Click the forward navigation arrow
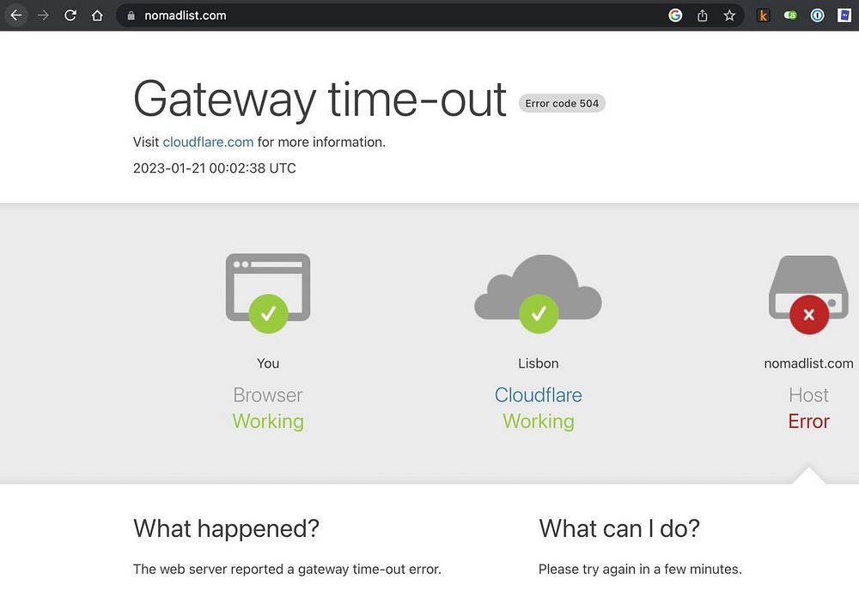Viewport: 859px width, 616px height. point(43,15)
